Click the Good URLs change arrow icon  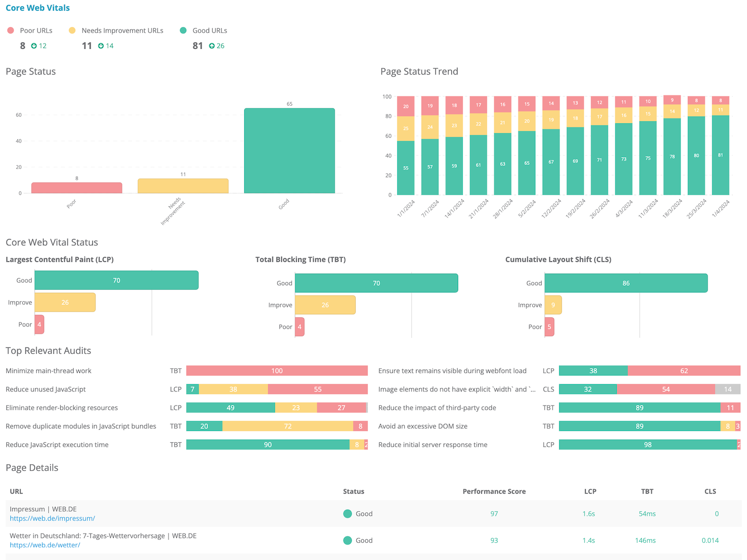coord(212,46)
